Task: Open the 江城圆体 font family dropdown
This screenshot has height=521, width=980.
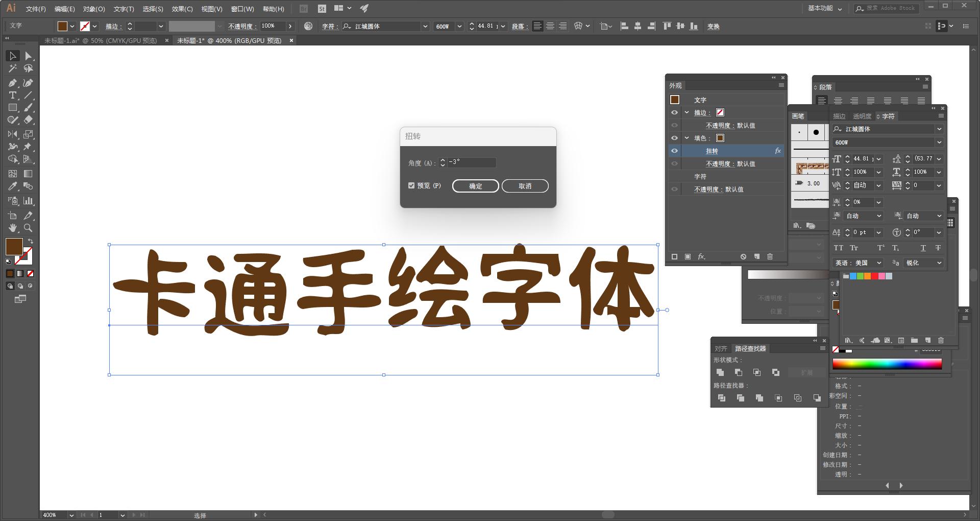Action: coord(940,129)
